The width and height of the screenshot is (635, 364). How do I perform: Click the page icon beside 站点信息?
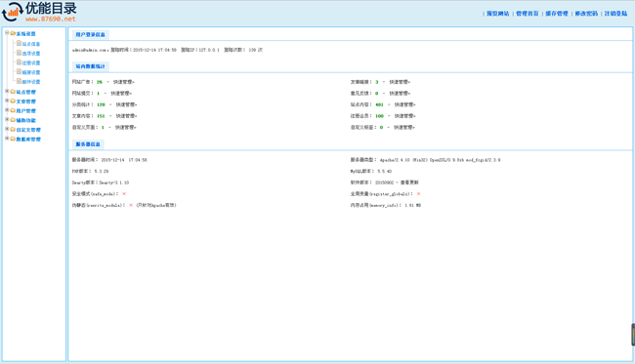click(x=19, y=43)
